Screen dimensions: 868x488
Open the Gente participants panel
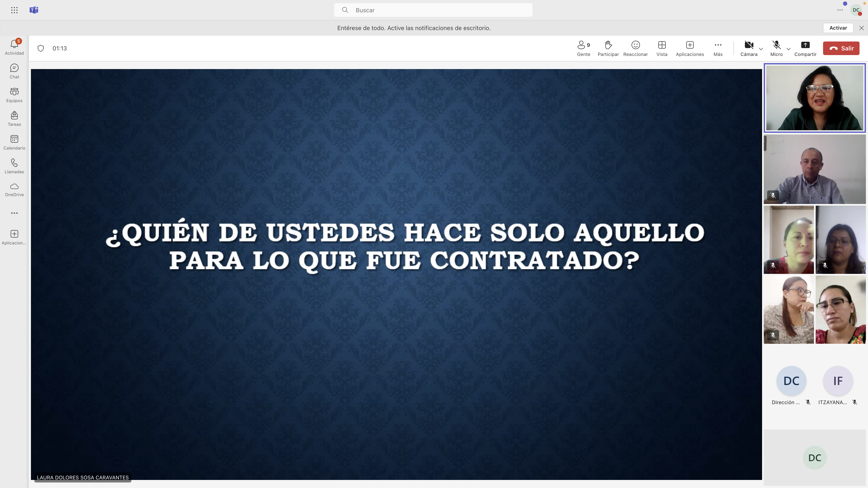584,49
